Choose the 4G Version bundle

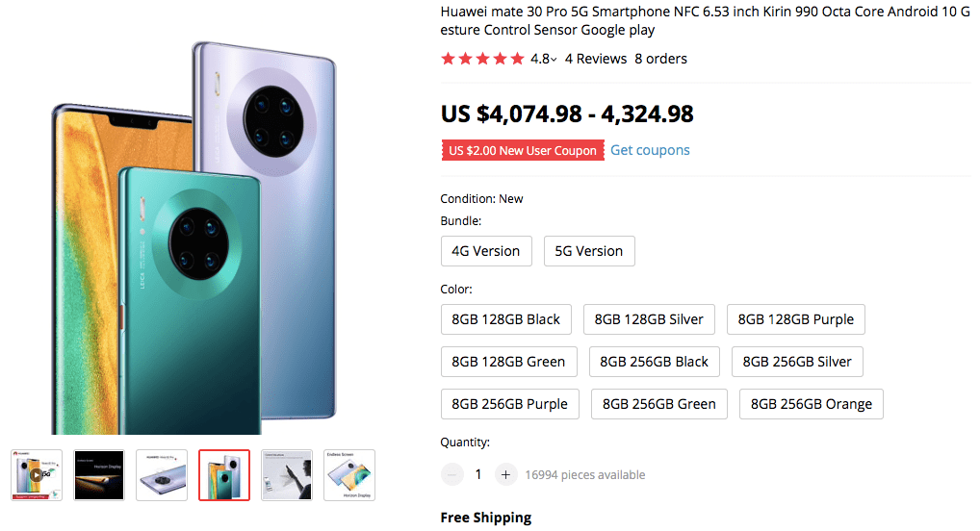pyautogui.click(x=486, y=251)
